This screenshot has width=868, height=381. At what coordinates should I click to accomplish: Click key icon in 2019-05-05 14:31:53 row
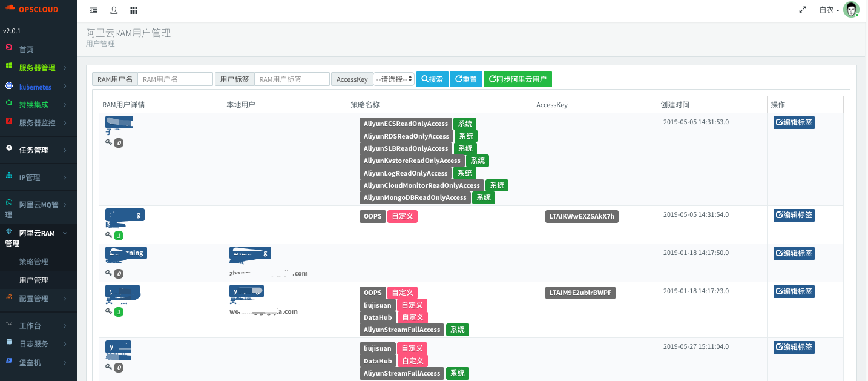109,143
